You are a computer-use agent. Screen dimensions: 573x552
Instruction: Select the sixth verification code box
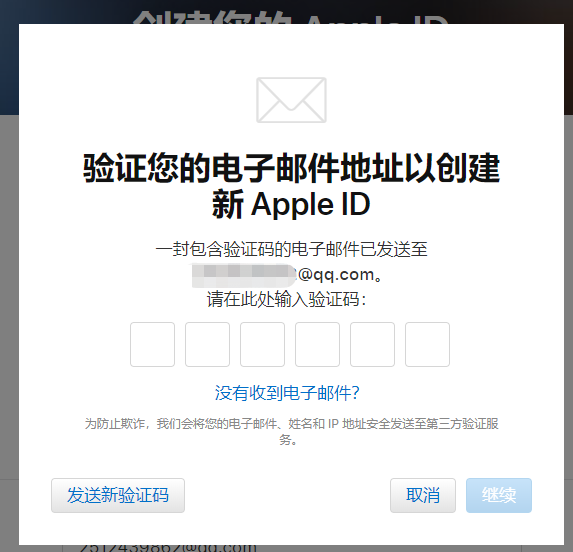(x=428, y=344)
